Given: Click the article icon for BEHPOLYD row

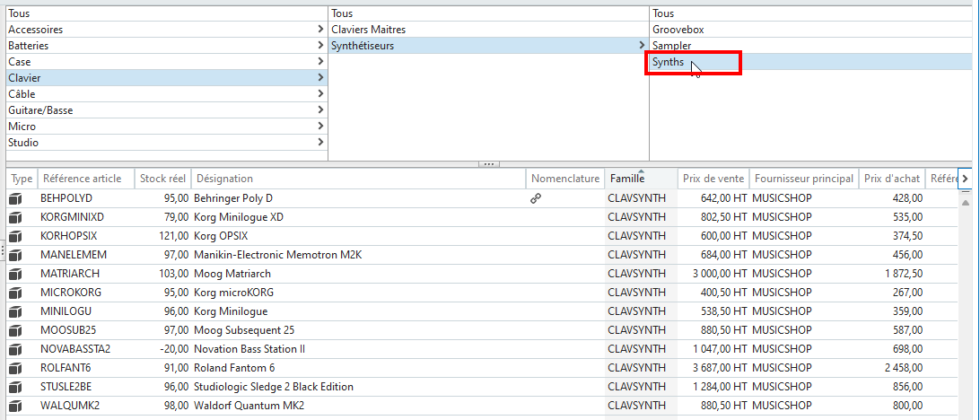Looking at the screenshot, I should (x=15, y=198).
